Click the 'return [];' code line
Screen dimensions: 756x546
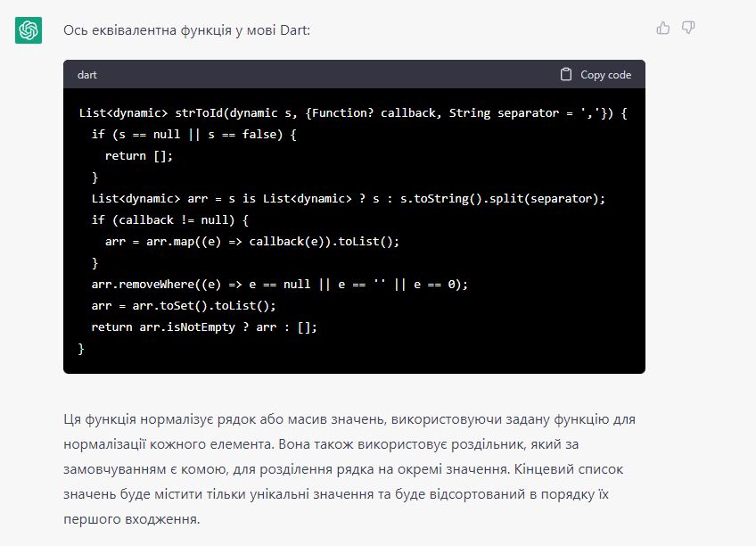click(139, 156)
